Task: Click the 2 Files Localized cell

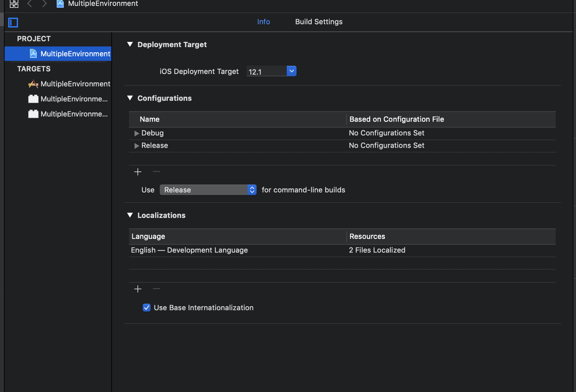Action: 377,250
